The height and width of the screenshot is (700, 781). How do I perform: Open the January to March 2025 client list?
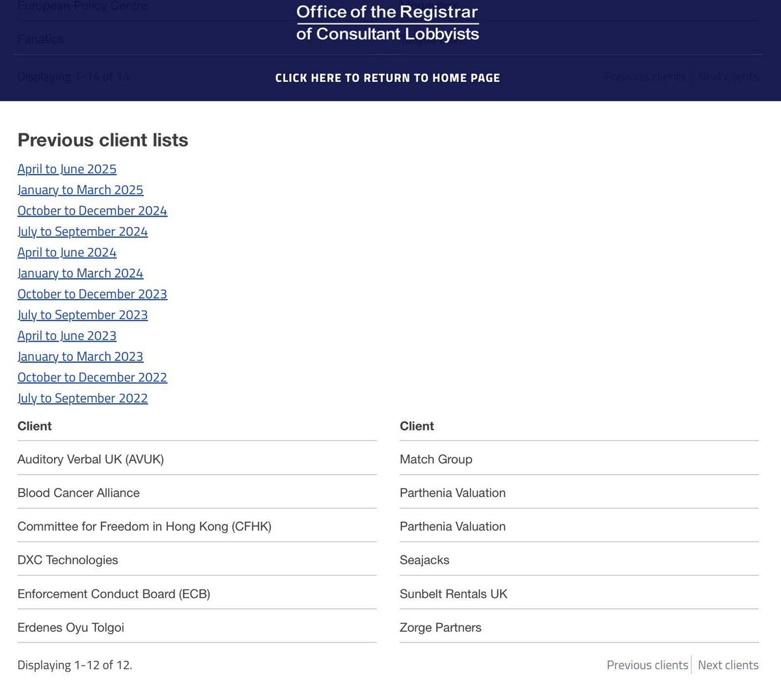[80, 190]
